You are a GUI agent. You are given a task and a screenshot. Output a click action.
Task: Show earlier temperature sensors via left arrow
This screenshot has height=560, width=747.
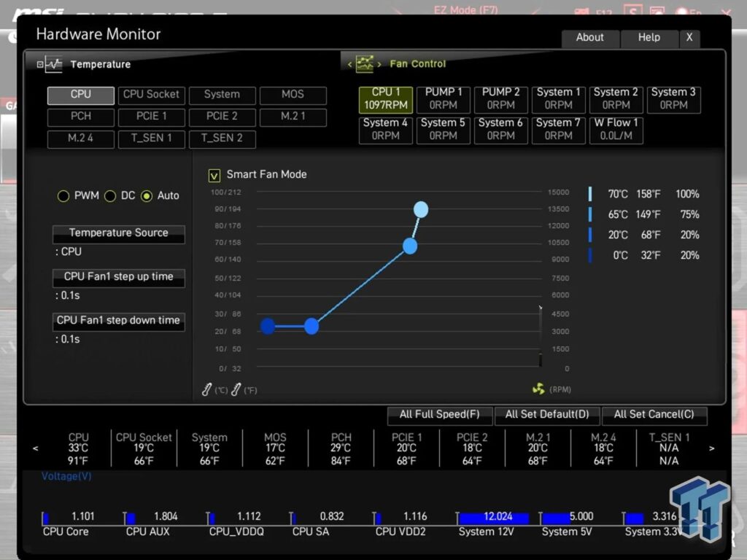click(35, 448)
